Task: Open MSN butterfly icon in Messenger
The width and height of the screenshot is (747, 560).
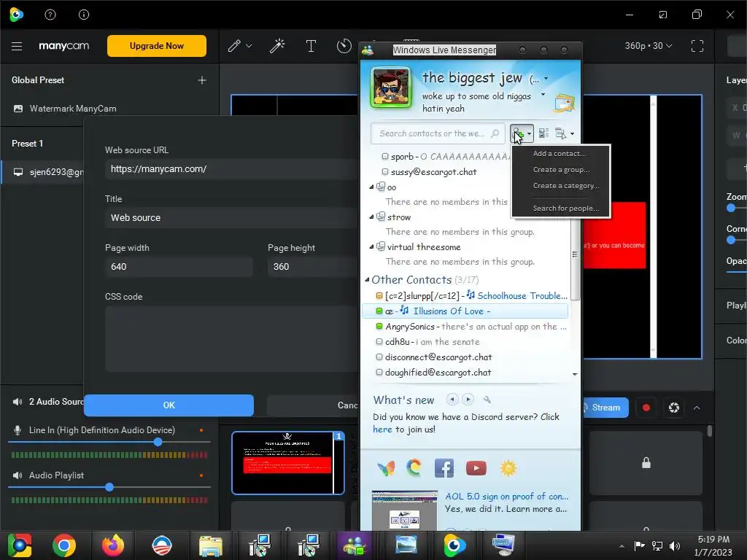Action: (x=386, y=469)
